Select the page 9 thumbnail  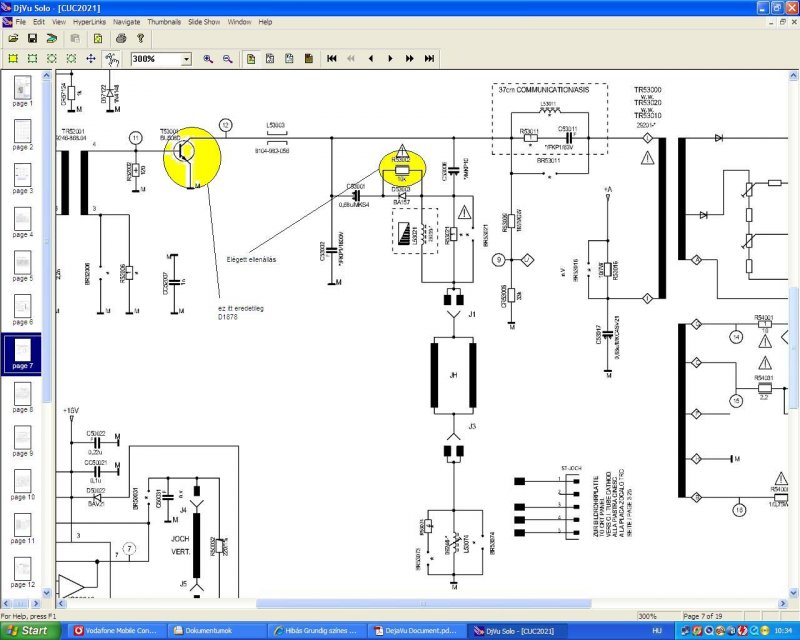[x=22, y=441]
